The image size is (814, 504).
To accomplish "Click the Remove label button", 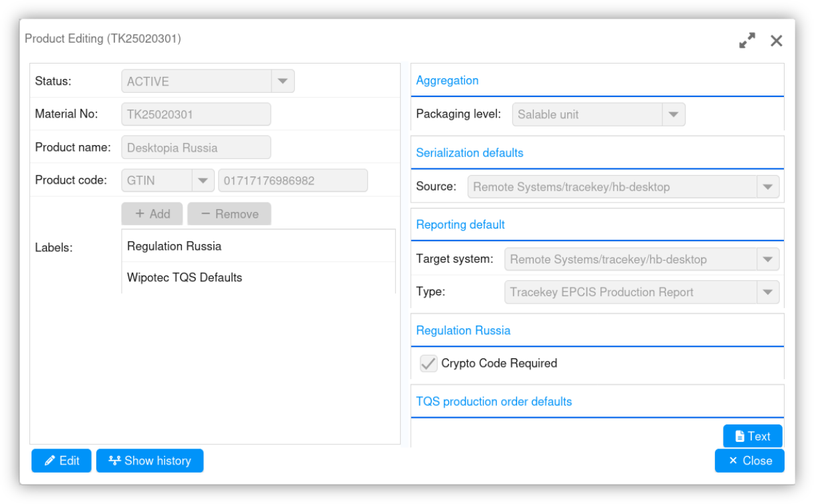I will coord(229,214).
